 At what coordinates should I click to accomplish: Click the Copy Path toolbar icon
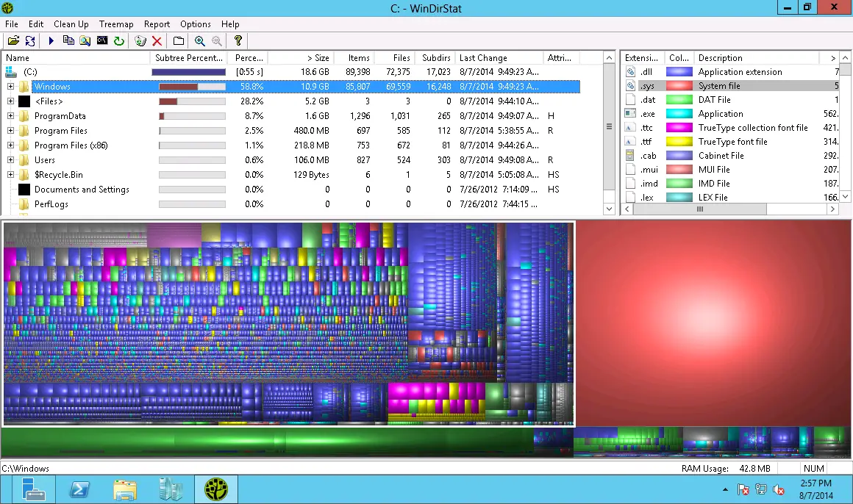(68, 41)
